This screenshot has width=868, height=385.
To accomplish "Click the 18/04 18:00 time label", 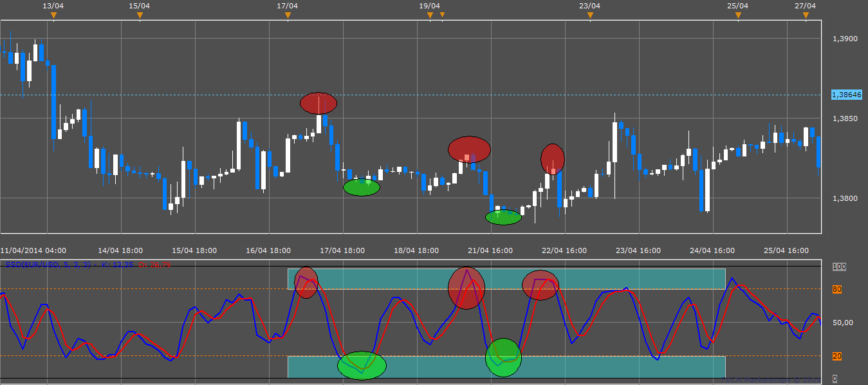I will click(416, 250).
